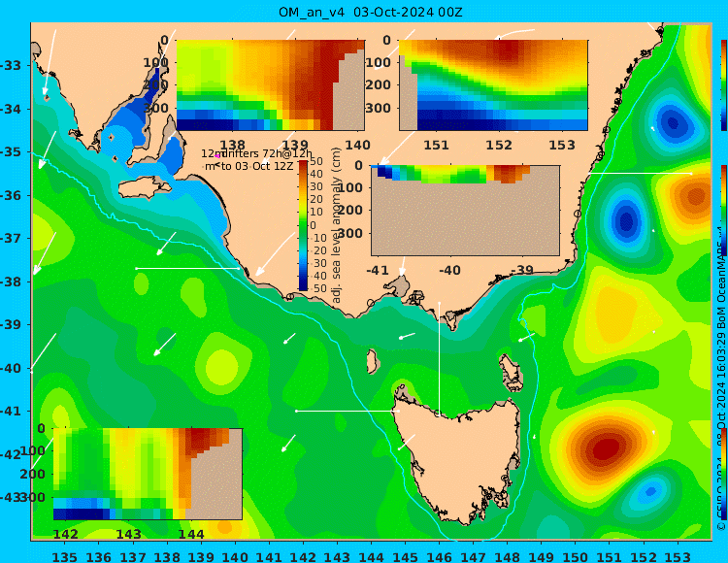The image size is (728, 563).
Task: Select King Island northwest of Tasmania
Action: tap(372, 361)
